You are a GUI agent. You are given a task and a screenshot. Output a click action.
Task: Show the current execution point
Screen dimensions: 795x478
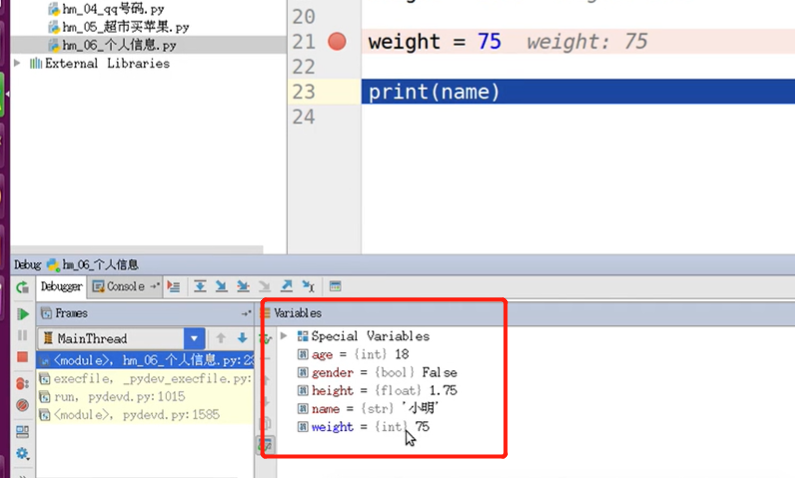point(174,286)
